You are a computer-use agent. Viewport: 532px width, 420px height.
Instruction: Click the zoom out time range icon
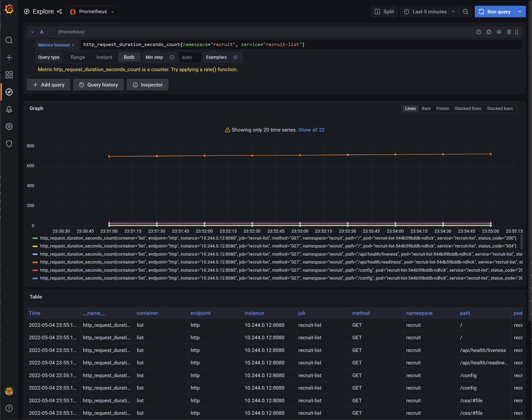tap(465, 12)
